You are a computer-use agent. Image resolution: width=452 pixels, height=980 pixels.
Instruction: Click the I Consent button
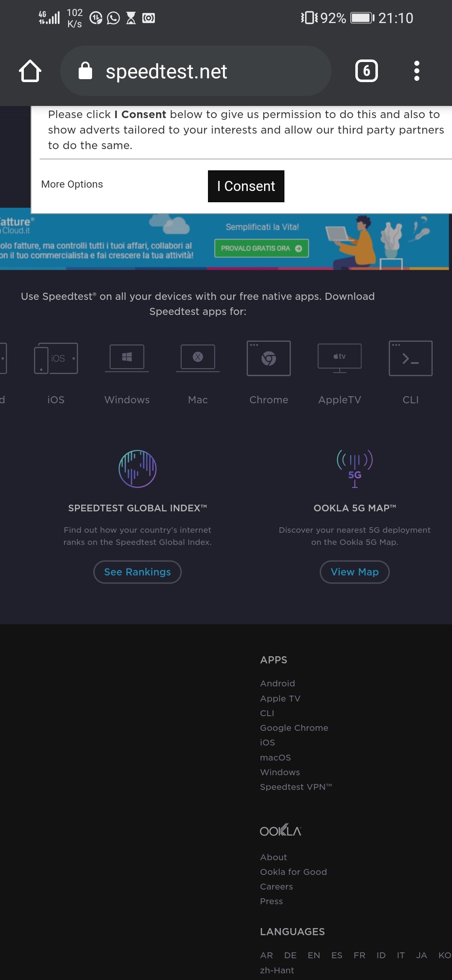coord(246,186)
